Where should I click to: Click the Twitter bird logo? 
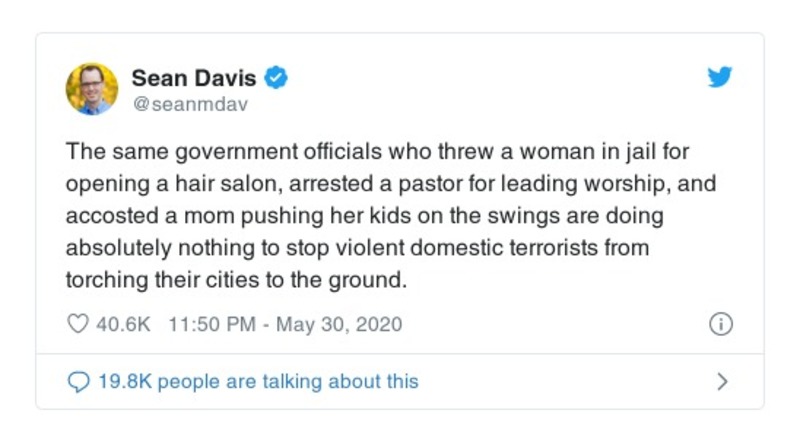point(719,78)
